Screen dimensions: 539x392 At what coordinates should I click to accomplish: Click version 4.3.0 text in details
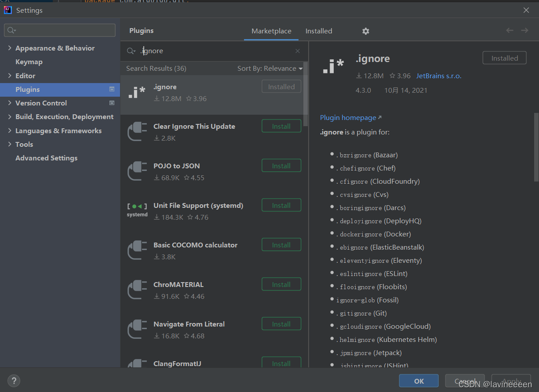click(363, 91)
